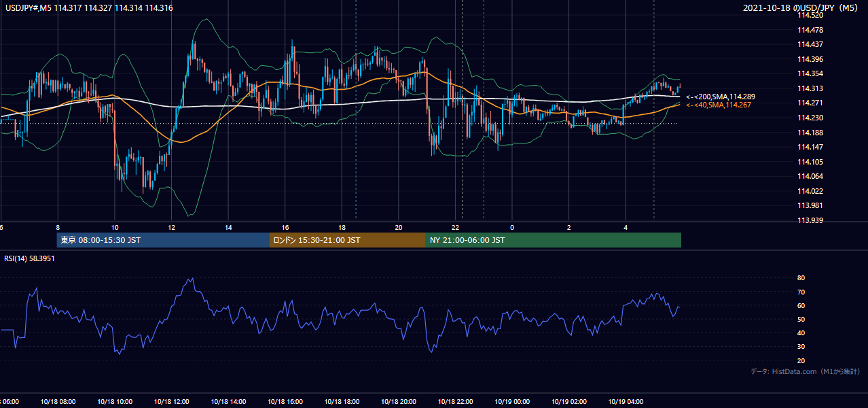Click the 10/19 00:00 date label
Viewport: 868px width, 408px height.
[512, 402]
